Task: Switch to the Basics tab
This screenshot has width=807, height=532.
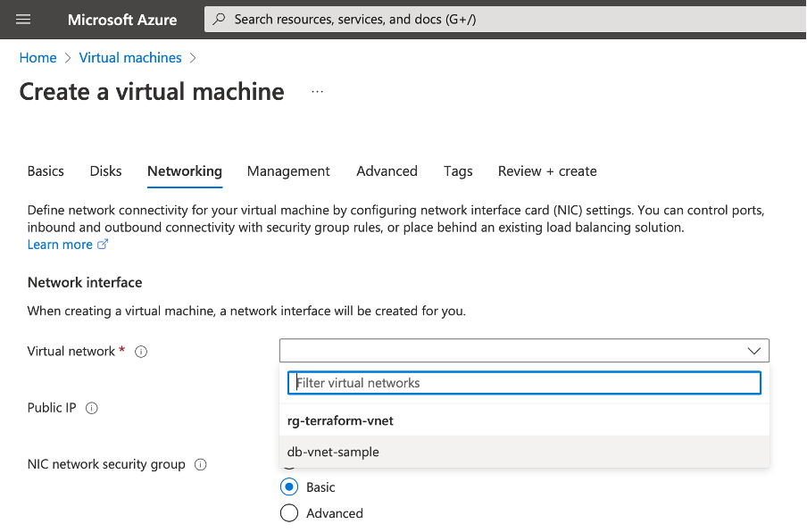Action: [46, 171]
